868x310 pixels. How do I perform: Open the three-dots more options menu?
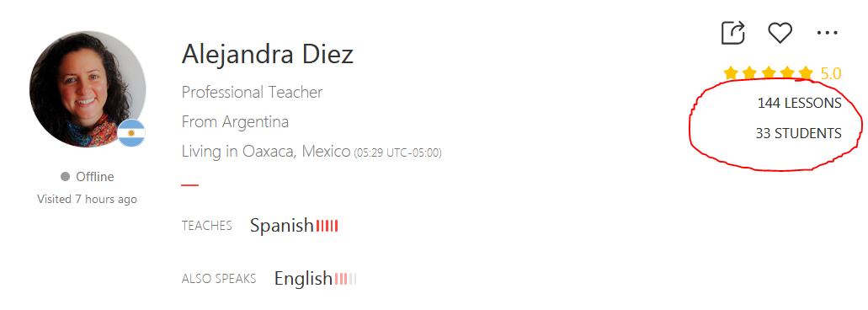(827, 33)
